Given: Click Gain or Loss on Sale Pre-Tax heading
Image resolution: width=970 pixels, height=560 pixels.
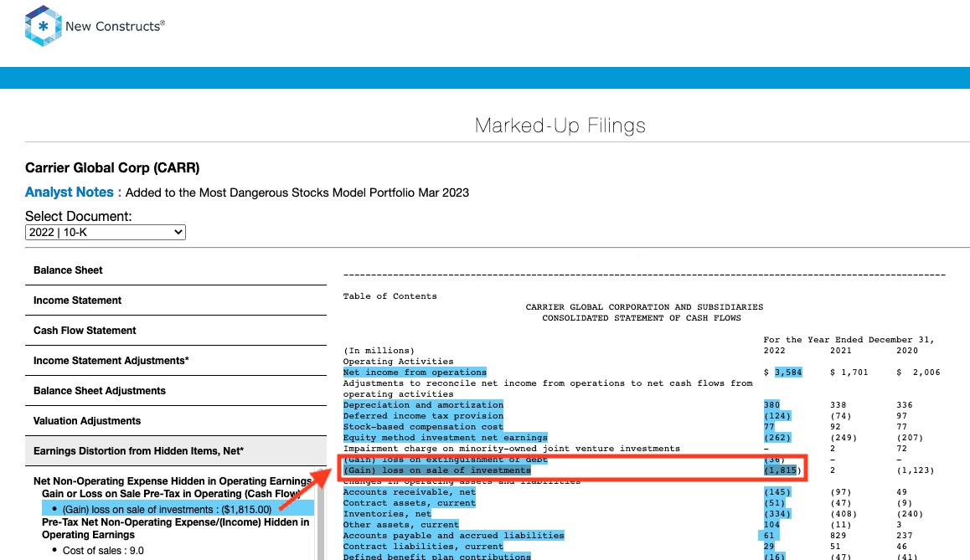Looking at the screenshot, I should (x=172, y=494).
